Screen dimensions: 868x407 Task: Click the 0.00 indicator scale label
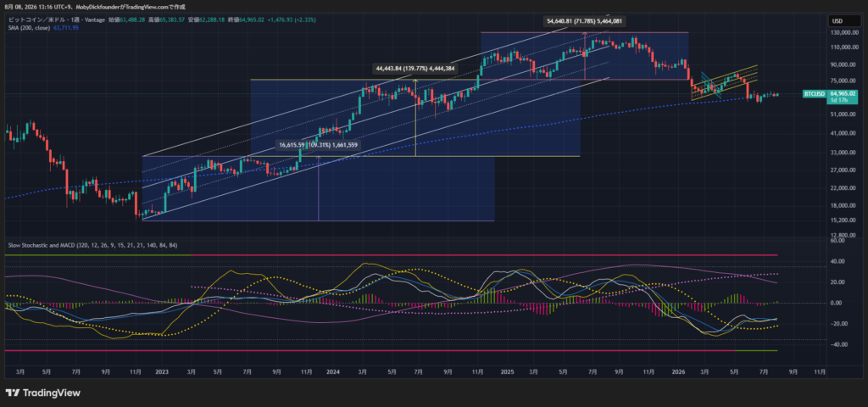(x=835, y=303)
